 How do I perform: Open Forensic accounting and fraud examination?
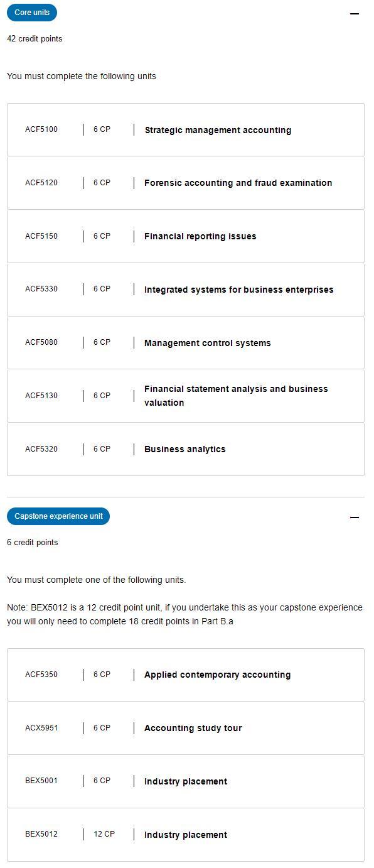coord(186,183)
